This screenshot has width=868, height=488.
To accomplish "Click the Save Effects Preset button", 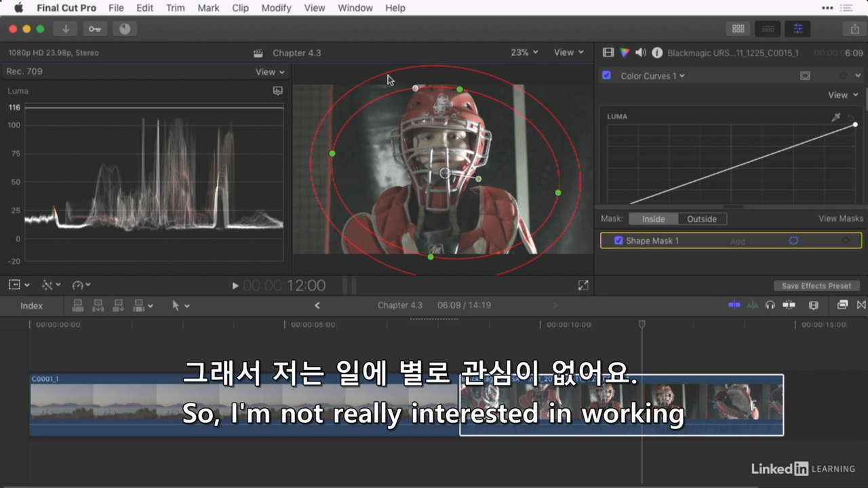I will 817,286.
